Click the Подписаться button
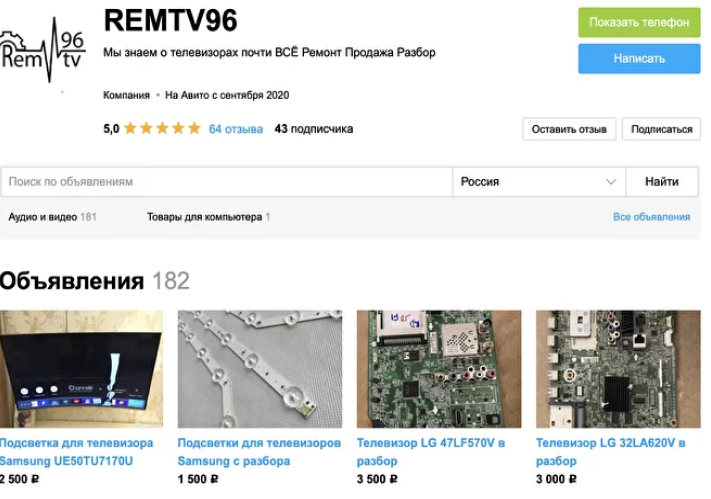This screenshot has width=711, height=499. click(x=661, y=129)
